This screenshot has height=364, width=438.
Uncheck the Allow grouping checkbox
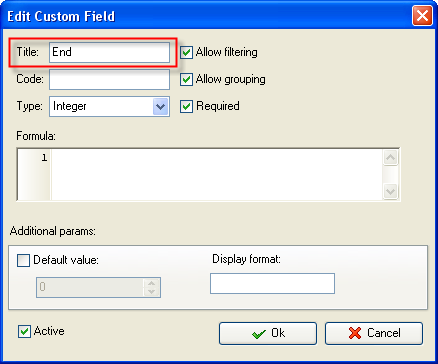point(186,80)
